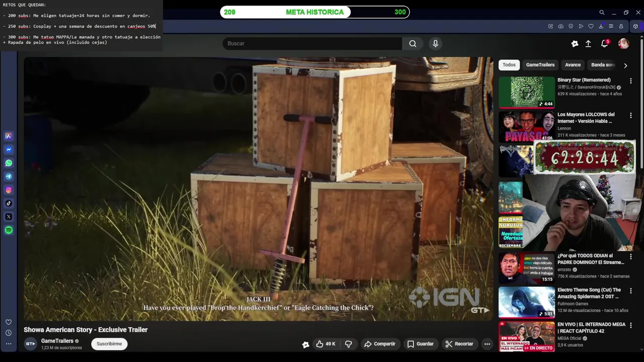Screen dimensions: 644x362
Task: Open the shield privacy protection icon
Action: point(571,26)
